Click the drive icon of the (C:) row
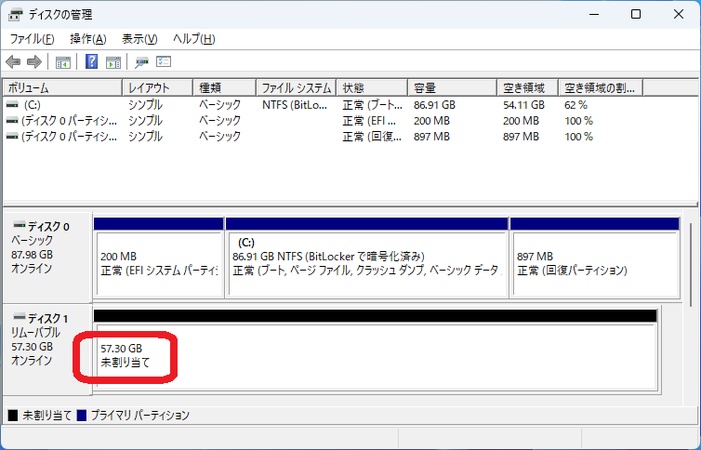 pos(13,105)
